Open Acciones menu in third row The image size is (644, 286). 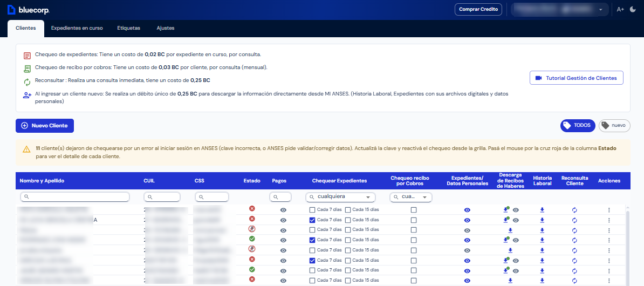(x=609, y=230)
